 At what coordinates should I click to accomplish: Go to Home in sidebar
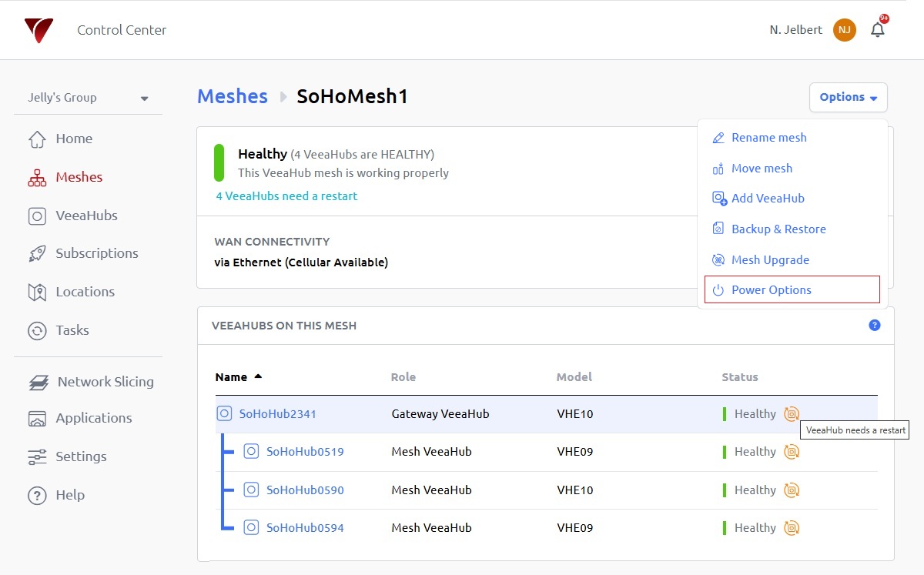pos(74,139)
